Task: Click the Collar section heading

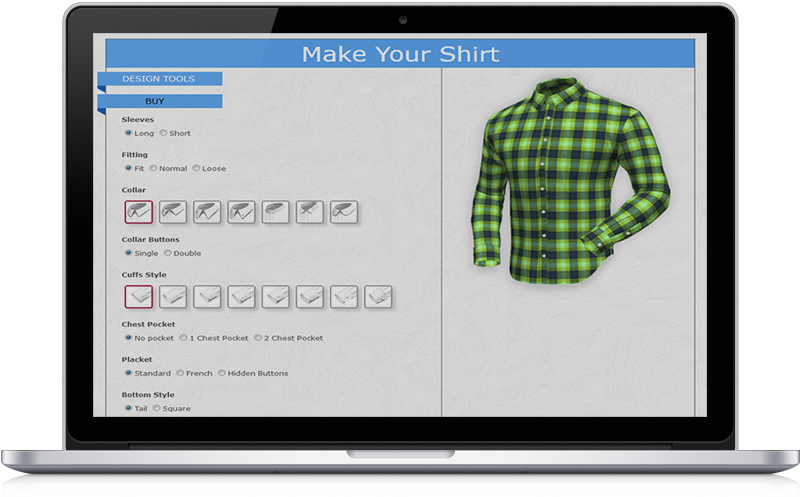Action: click(134, 190)
